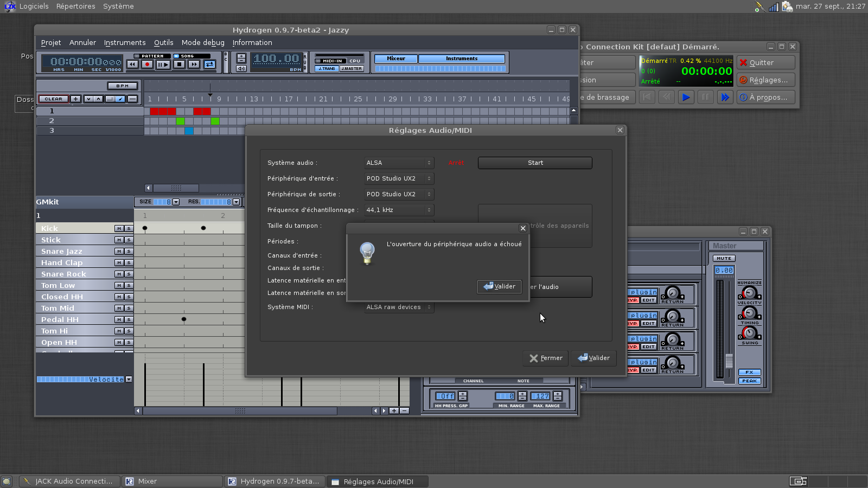Mute the Kick instrument
Image resolution: width=868 pixels, height=488 pixels.
pyautogui.click(x=119, y=229)
